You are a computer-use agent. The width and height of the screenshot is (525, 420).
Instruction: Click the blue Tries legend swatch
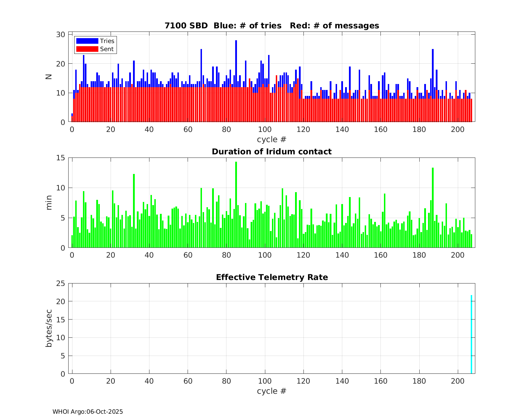point(87,41)
